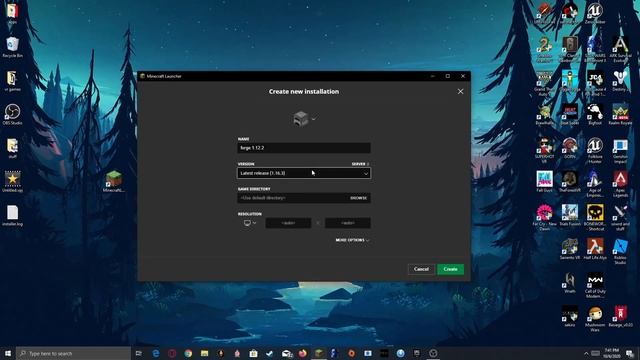Viewport: 640px width, 360px height.
Task: Click the game directory path field
Action: coord(292,198)
